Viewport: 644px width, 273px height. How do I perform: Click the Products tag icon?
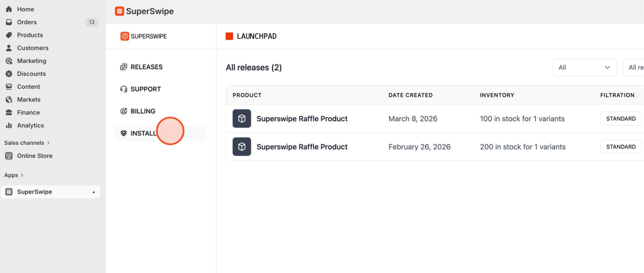point(9,35)
